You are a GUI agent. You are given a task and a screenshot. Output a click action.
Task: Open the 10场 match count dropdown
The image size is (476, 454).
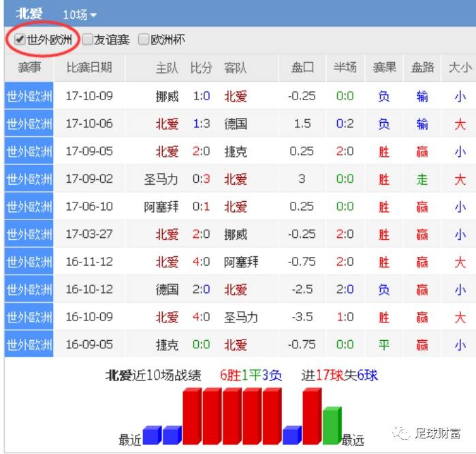tap(80, 15)
